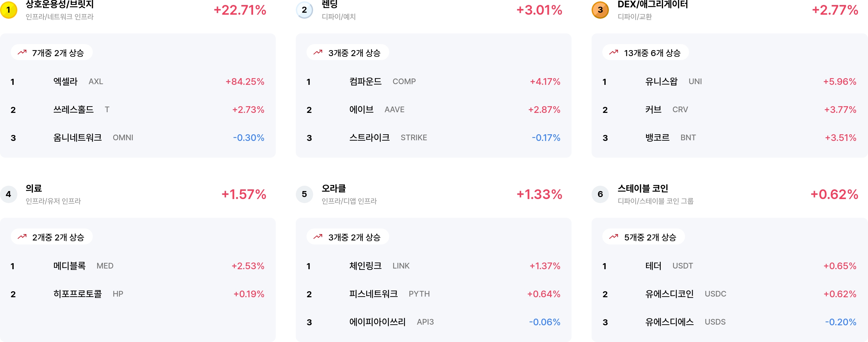Select the 컴파운드 COMP row
The height and width of the screenshot is (342, 868).
(433, 81)
